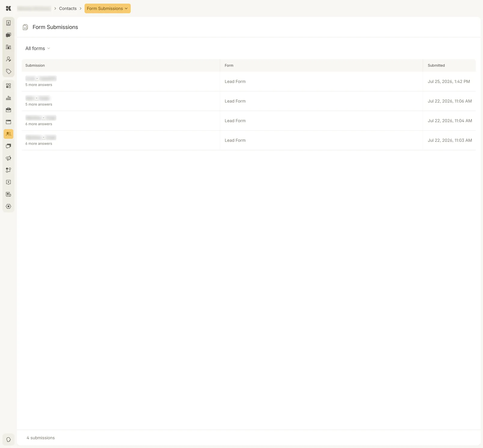Open the tag icon in the sidebar
The image size is (483, 448).
click(8, 71)
